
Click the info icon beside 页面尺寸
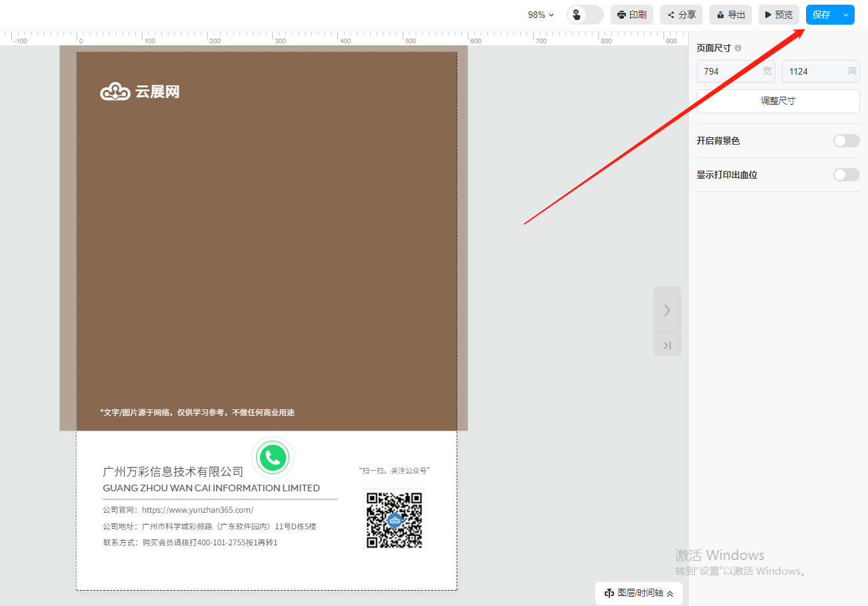[x=738, y=48]
